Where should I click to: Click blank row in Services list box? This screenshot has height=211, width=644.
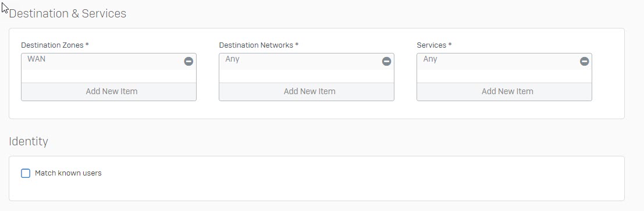click(x=504, y=76)
